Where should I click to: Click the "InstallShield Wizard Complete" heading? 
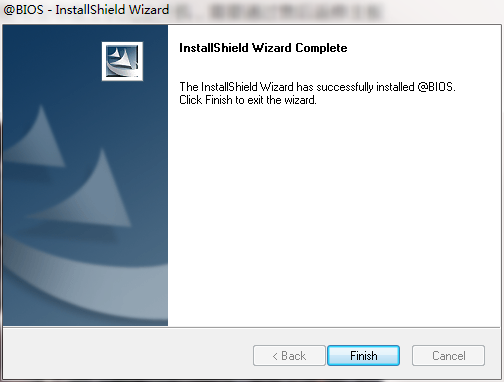pos(263,48)
